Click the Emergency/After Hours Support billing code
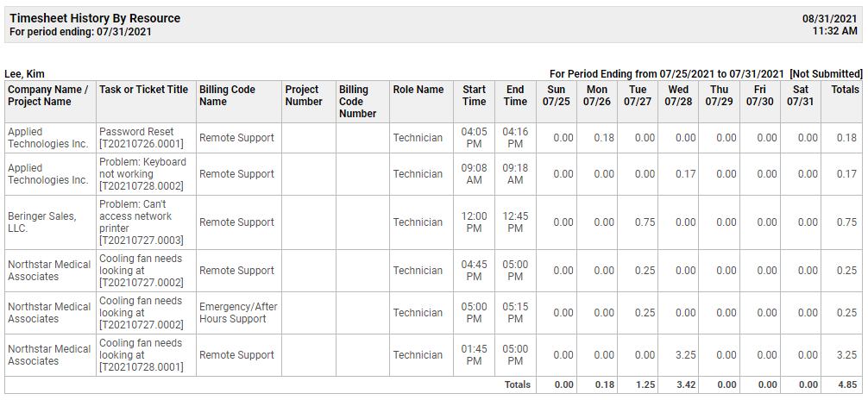Screen dimensions: 868x400 coord(239,313)
